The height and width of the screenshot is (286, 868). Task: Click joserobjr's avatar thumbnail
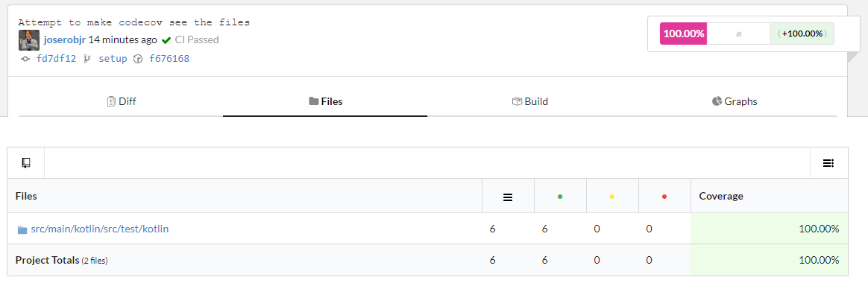pyautogui.click(x=29, y=39)
